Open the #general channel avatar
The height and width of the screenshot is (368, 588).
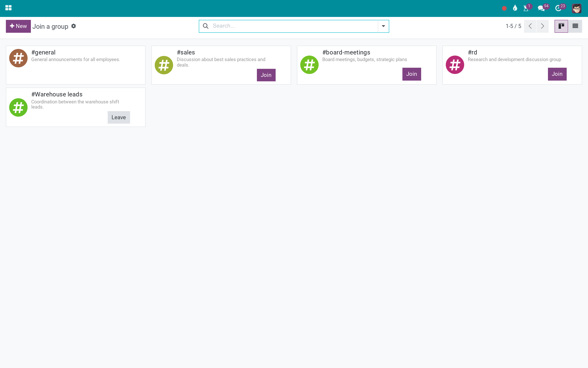point(18,58)
